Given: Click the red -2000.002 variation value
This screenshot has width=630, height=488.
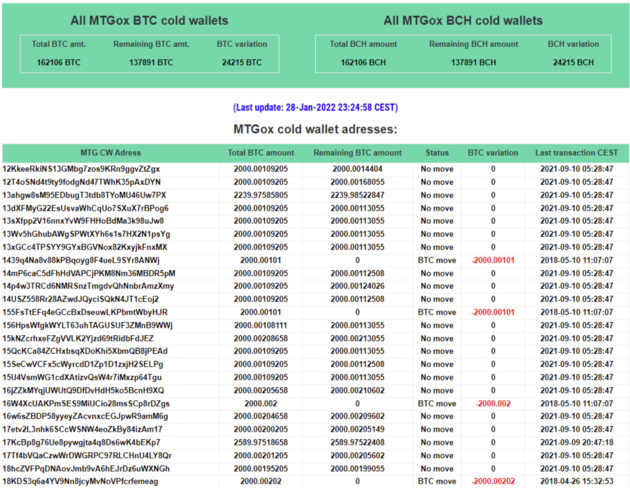Looking at the screenshot, I should 493,403.
